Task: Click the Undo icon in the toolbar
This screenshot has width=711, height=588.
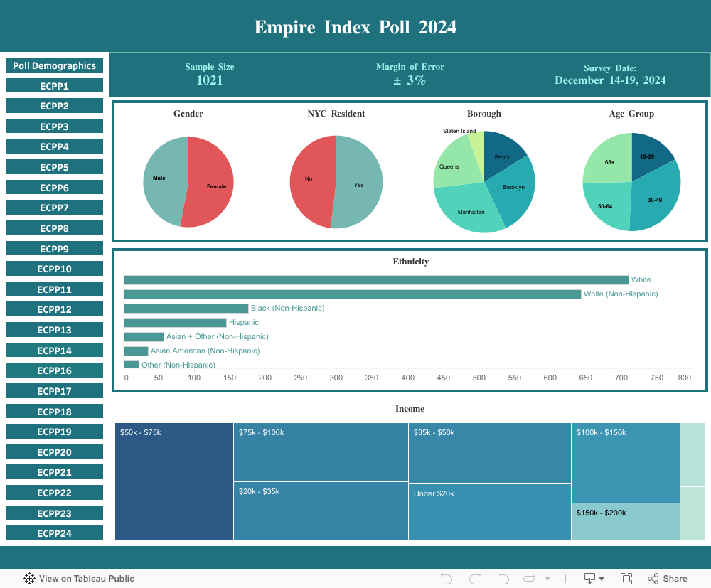Action: pos(447,579)
